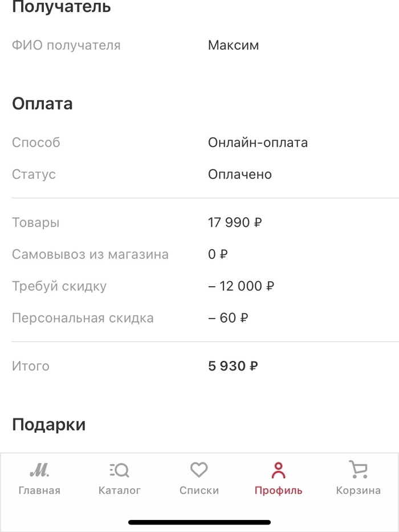Tap the heart icon for lists

[199, 470]
